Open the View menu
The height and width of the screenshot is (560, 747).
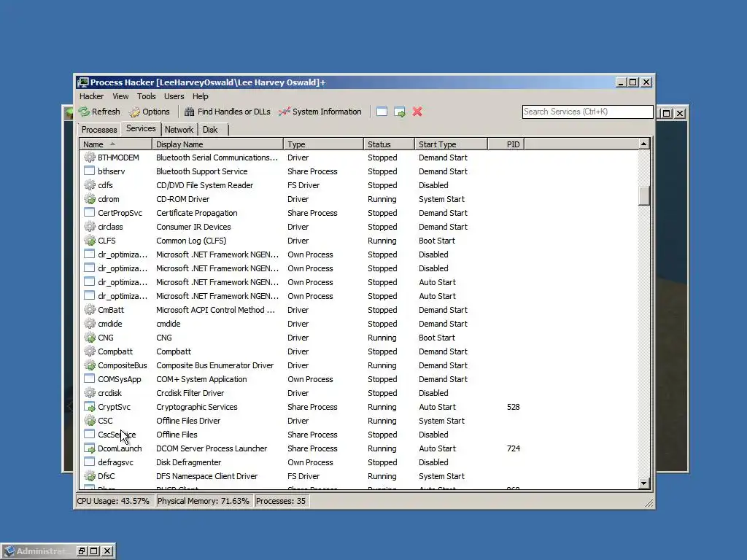[120, 96]
